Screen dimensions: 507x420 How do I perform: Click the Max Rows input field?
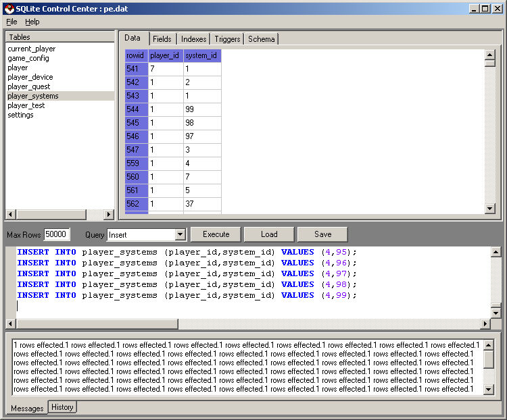pyautogui.click(x=56, y=234)
